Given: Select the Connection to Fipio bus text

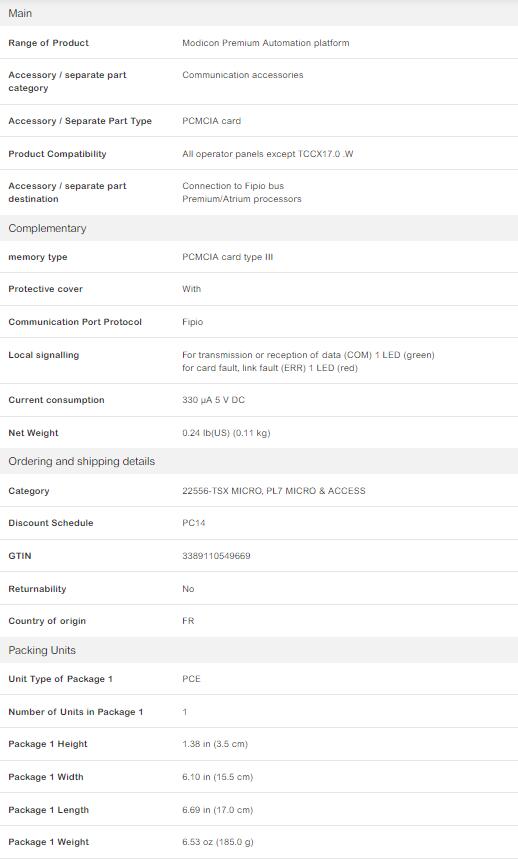Looking at the screenshot, I should (x=233, y=186).
